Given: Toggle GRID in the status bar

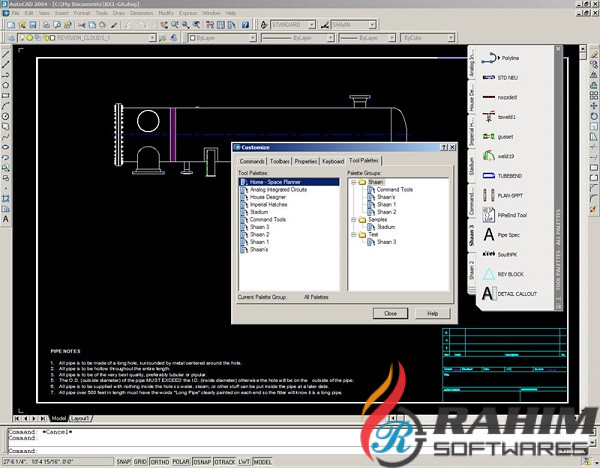Looking at the screenshot, I should pyautogui.click(x=140, y=462).
